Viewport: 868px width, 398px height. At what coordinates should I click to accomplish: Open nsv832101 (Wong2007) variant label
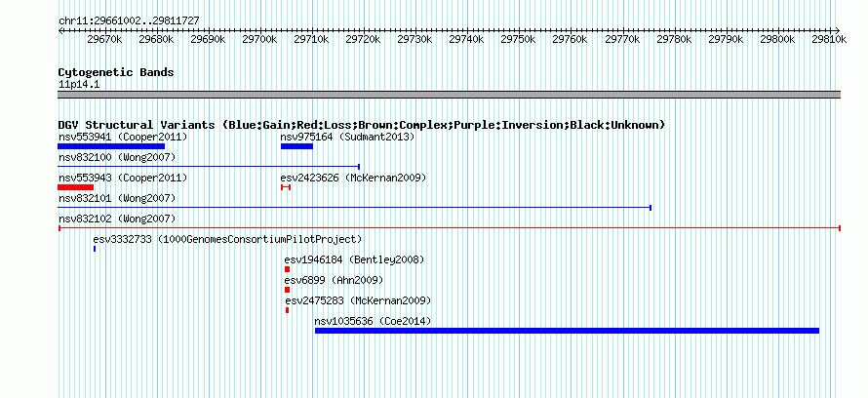tap(117, 198)
